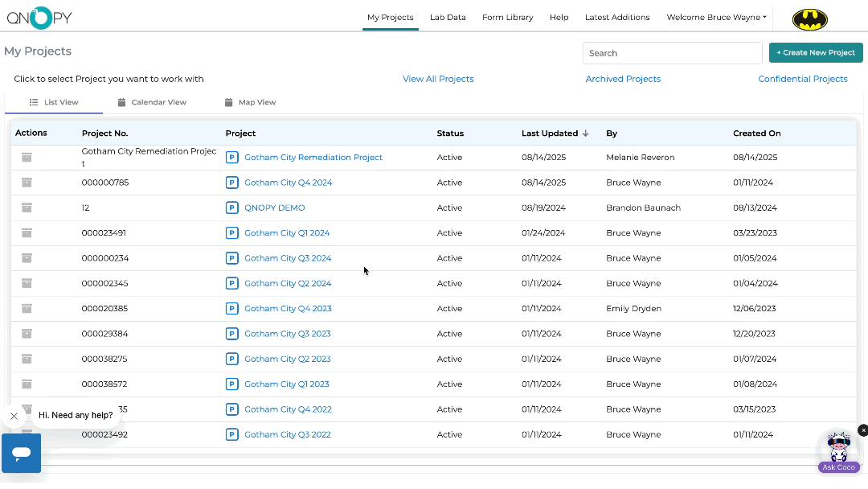Click P icon beside Gotham City Q3 2023
The width and height of the screenshot is (868, 489).
(232, 334)
